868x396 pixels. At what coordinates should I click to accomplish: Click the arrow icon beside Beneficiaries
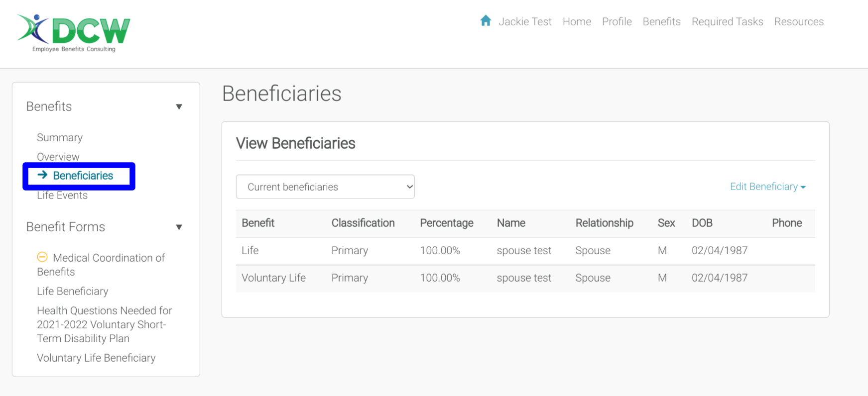pos(42,175)
